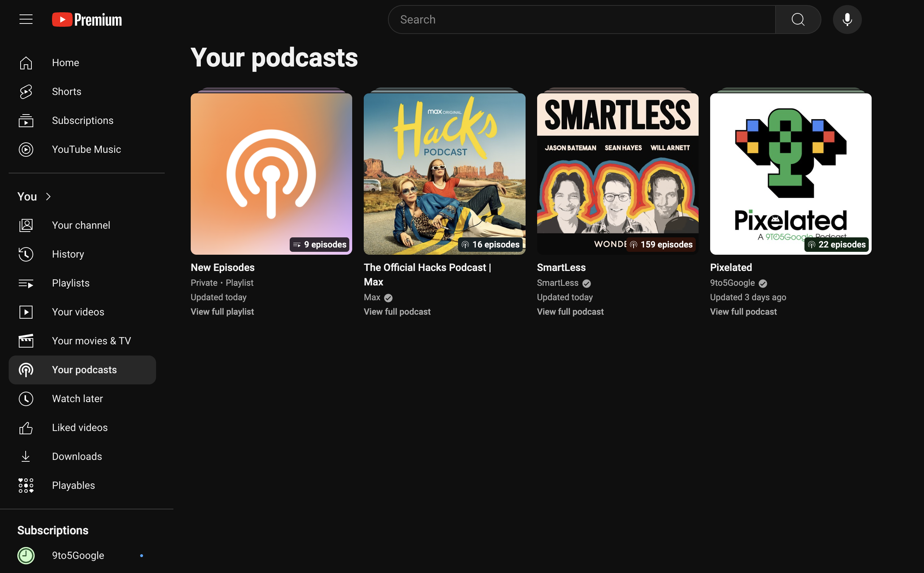Open Downloads page
The width and height of the screenshot is (924, 573).
pos(77,456)
